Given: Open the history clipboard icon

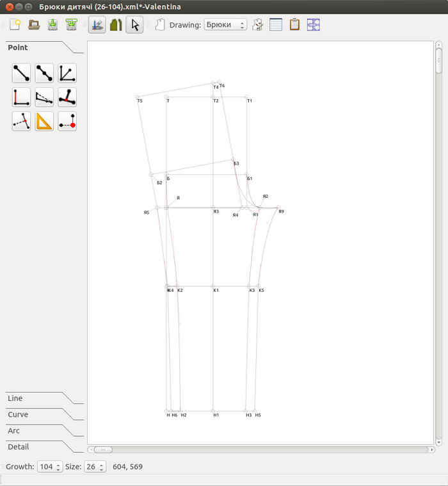Looking at the screenshot, I should click(294, 24).
